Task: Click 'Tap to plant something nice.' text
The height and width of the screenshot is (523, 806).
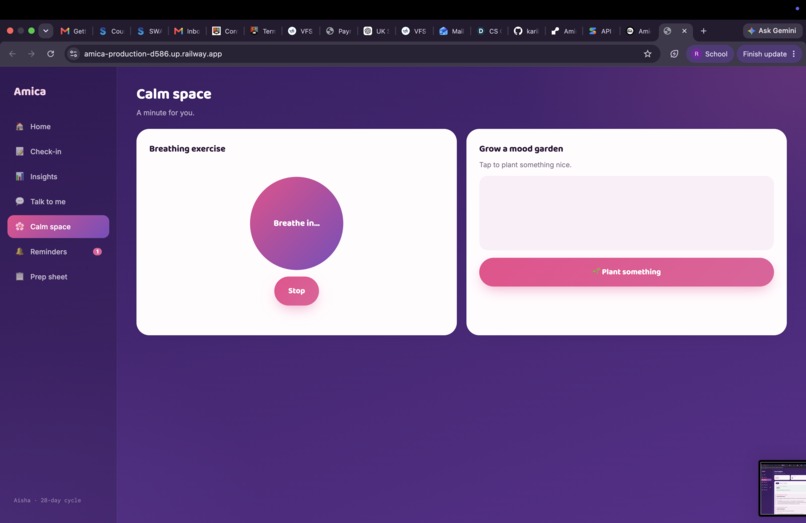Action: point(525,165)
